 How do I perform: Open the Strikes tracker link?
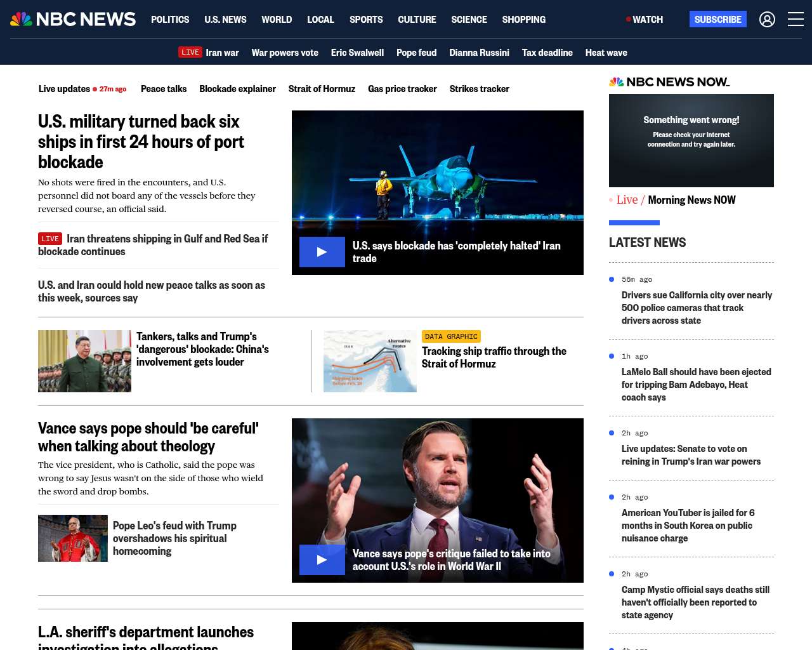point(479,89)
